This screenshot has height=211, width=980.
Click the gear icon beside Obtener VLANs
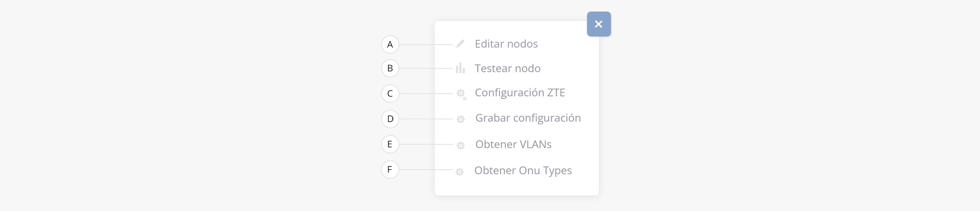[x=461, y=145]
